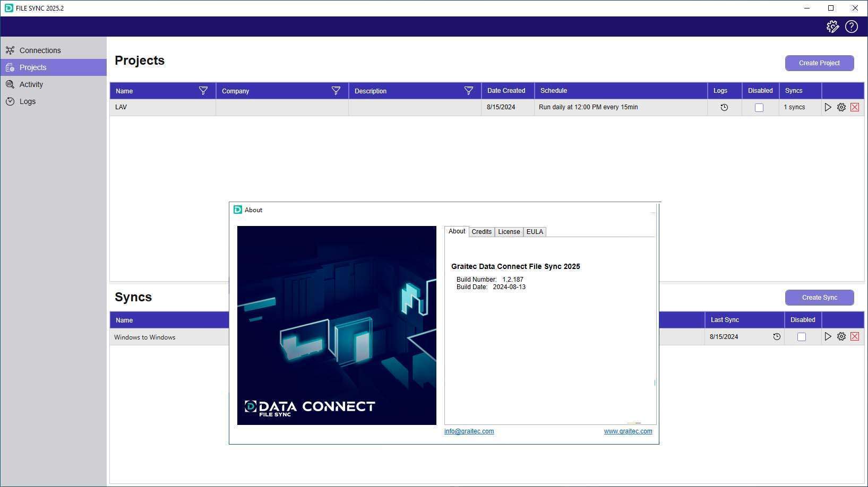Click the Activity sidebar icon
Screen dimensions: 868x487
10,84
